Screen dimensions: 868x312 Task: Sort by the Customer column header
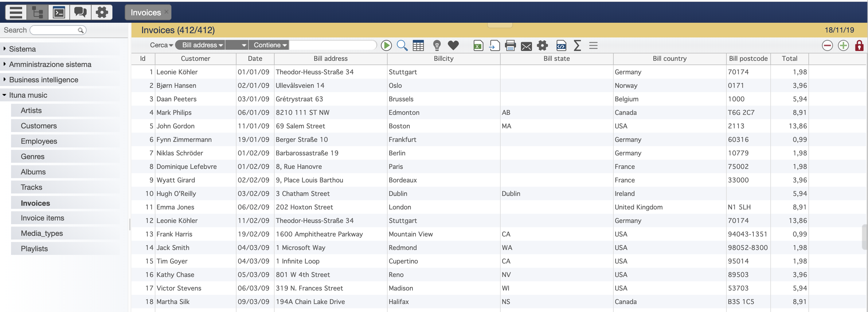[195, 59]
